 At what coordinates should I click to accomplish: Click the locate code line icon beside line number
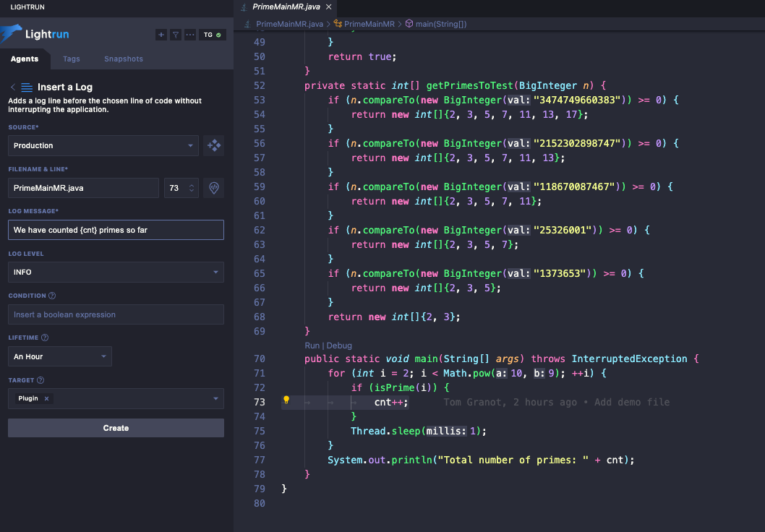(x=214, y=188)
